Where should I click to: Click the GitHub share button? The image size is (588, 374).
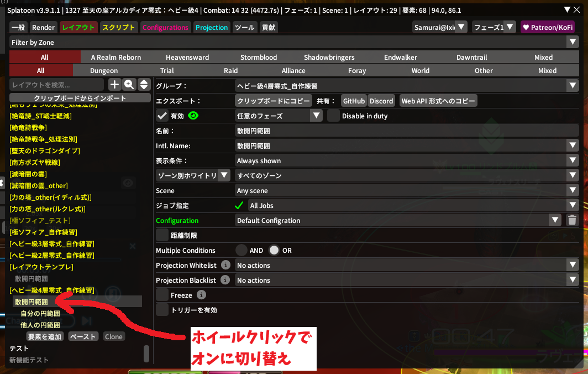click(x=354, y=101)
